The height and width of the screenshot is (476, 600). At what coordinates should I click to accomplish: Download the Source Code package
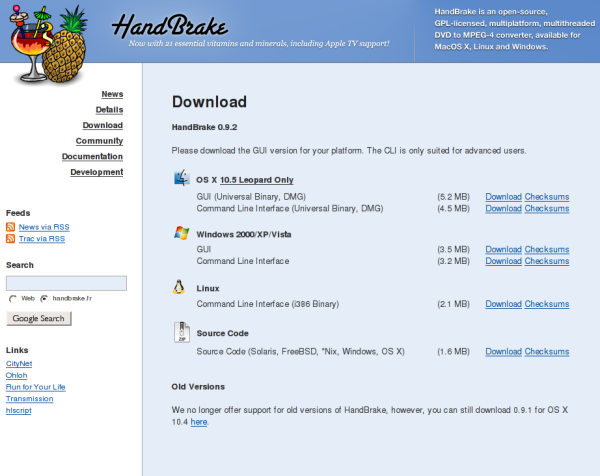(x=503, y=352)
